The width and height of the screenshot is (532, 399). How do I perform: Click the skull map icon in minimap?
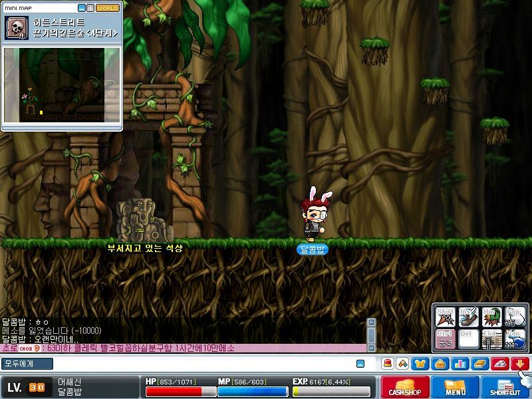pyautogui.click(x=17, y=28)
